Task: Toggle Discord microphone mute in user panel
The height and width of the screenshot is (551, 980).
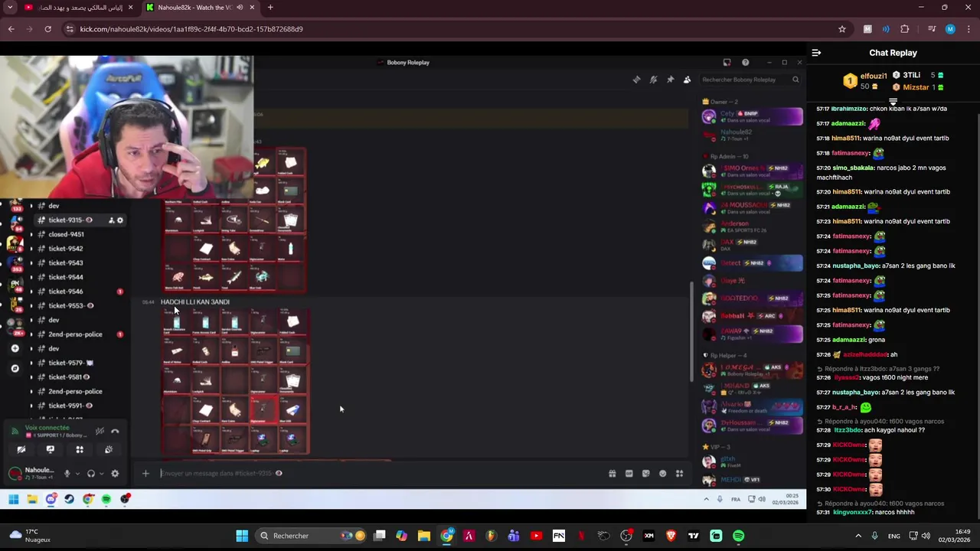Action: click(67, 474)
